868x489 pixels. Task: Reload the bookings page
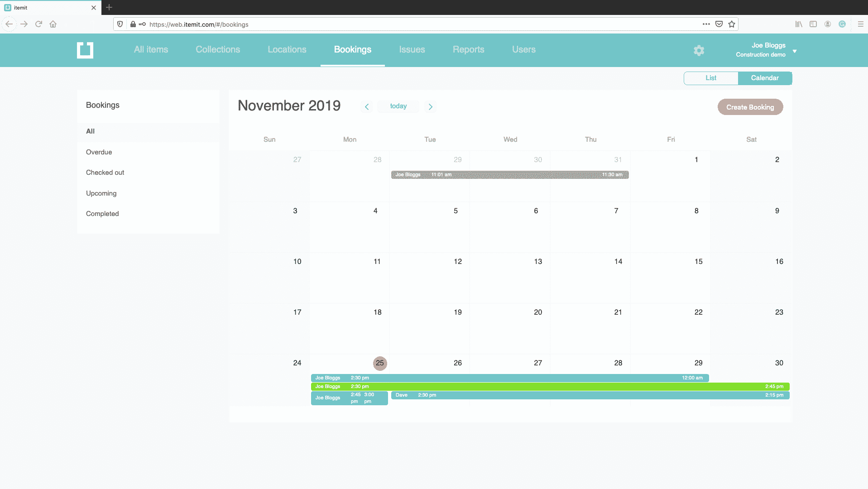pyautogui.click(x=38, y=24)
